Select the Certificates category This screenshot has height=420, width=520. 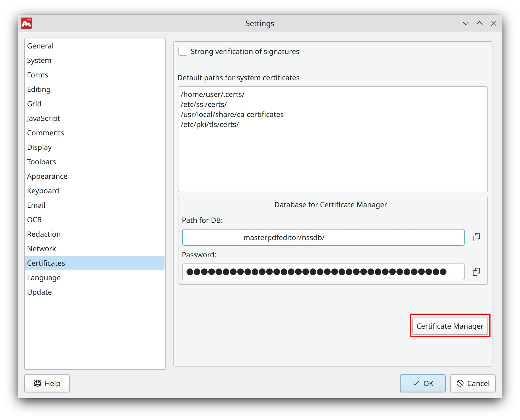(x=95, y=263)
